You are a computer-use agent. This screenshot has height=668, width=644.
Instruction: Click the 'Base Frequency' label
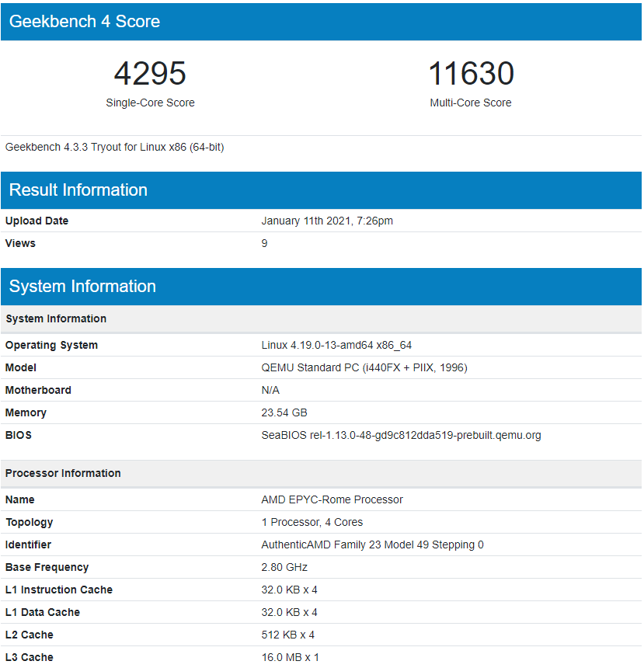47,568
